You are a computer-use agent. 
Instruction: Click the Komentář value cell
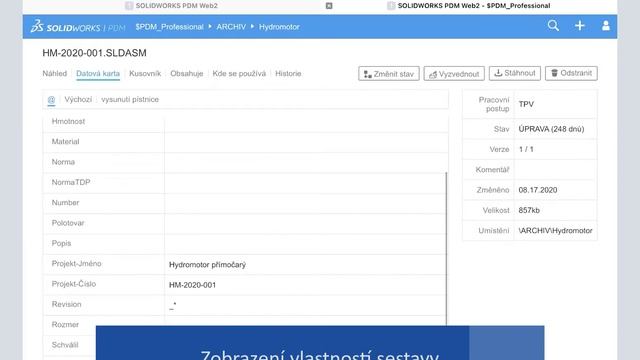[556, 170]
